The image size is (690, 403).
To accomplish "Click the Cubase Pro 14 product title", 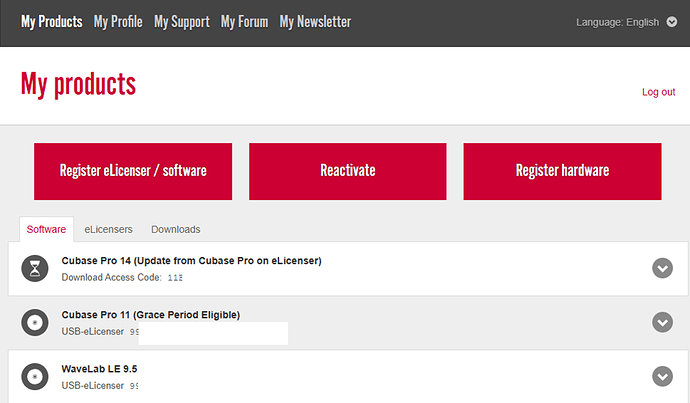I will (191, 261).
